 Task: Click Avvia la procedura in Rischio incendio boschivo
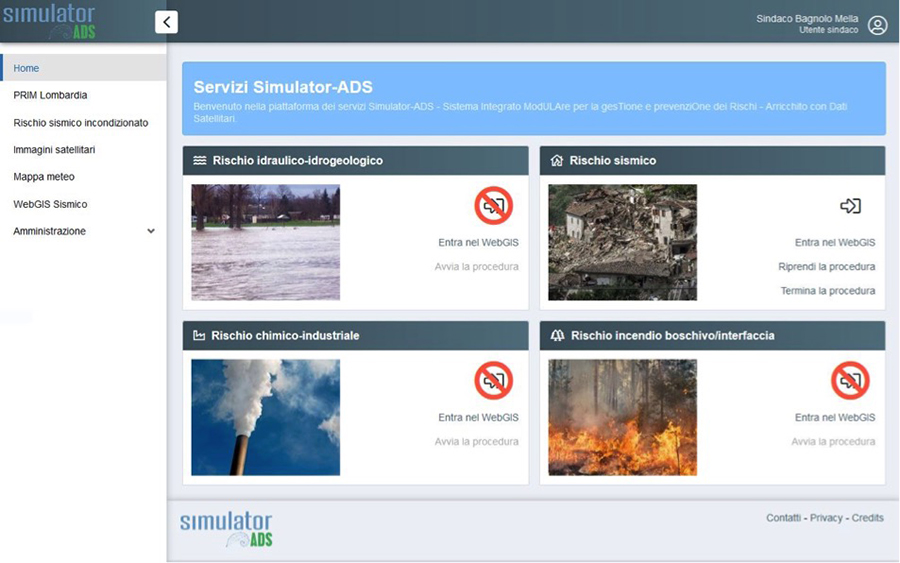tap(833, 442)
